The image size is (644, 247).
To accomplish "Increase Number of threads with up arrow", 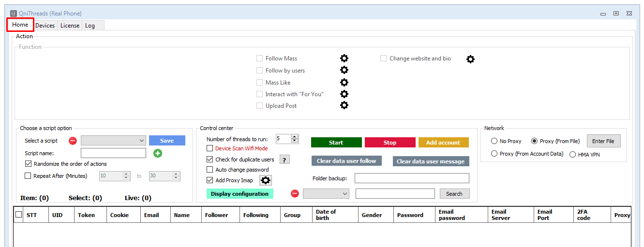I will (x=295, y=137).
